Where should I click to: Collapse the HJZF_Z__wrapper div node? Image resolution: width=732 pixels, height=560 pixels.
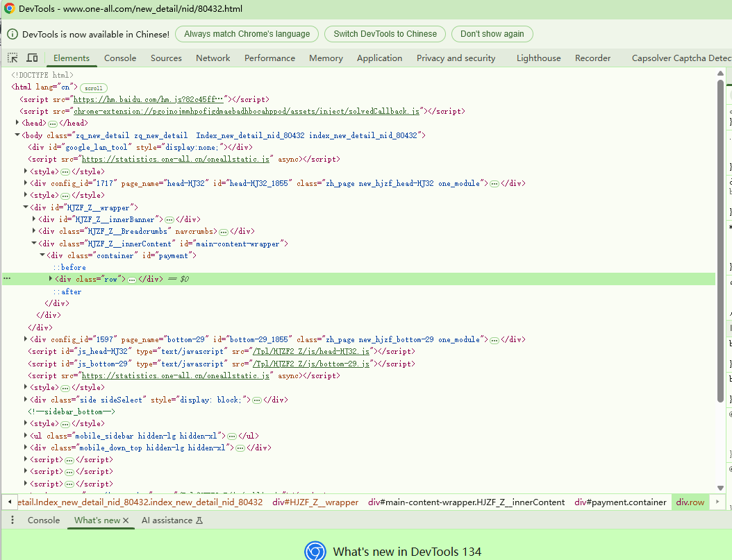(26, 207)
